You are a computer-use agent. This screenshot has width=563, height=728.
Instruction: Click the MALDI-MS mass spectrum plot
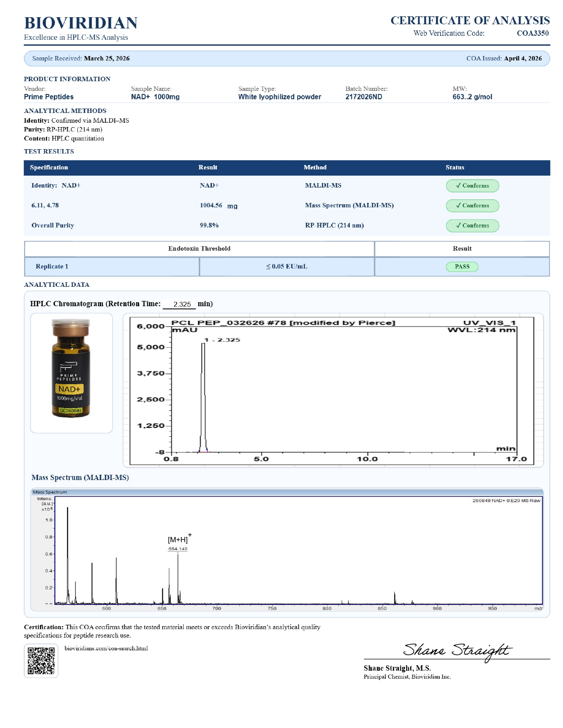click(x=287, y=549)
